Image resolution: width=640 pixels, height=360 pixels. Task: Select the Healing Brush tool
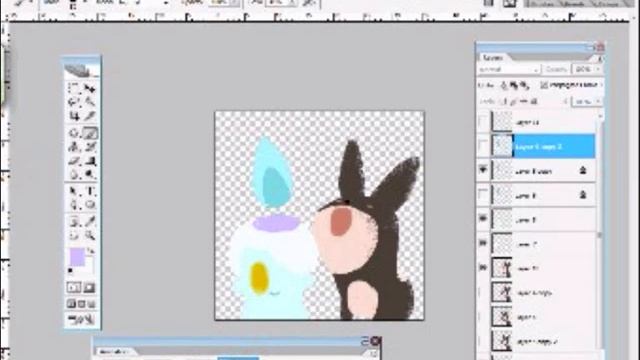tap(74, 133)
